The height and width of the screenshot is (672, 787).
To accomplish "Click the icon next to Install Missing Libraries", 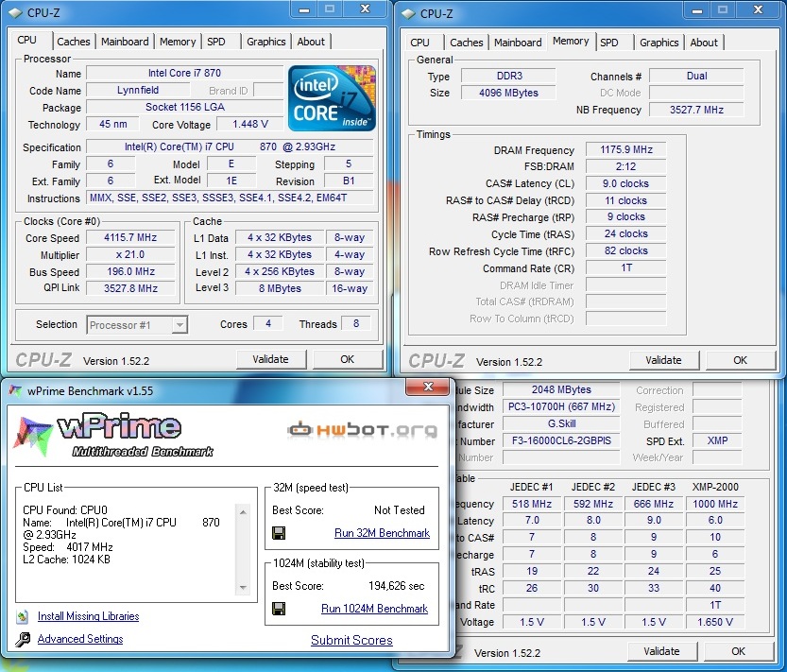I will coord(22,616).
